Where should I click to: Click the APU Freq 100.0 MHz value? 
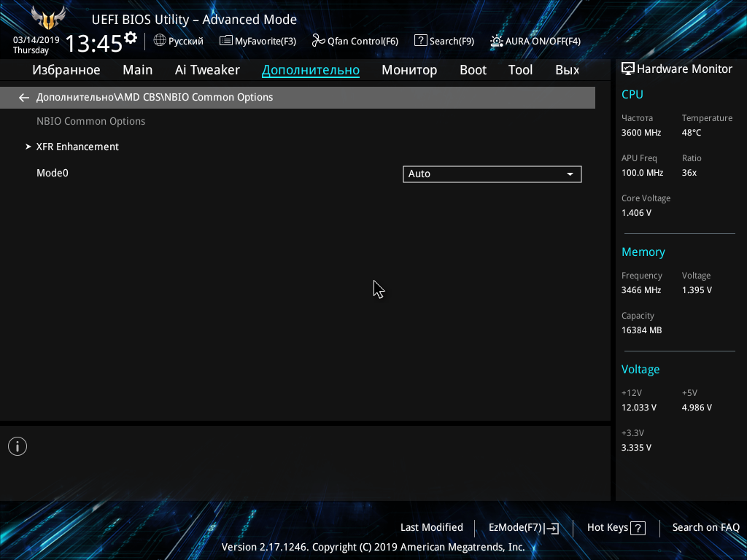642,172
